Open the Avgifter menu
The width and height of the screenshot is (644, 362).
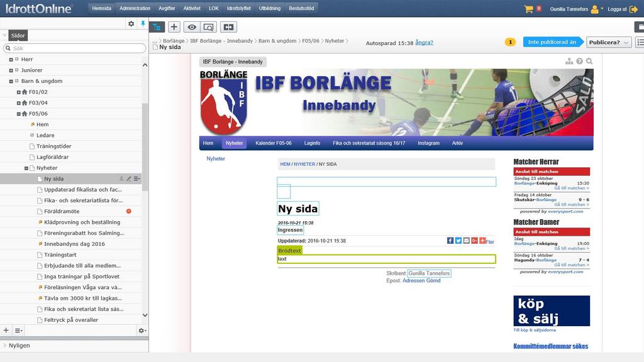[x=167, y=8]
